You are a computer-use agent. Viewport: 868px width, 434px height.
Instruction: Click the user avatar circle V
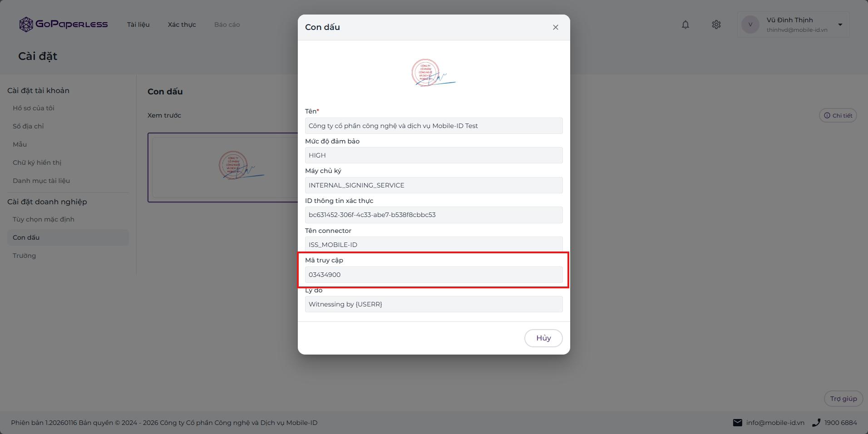click(x=750, y=25)
